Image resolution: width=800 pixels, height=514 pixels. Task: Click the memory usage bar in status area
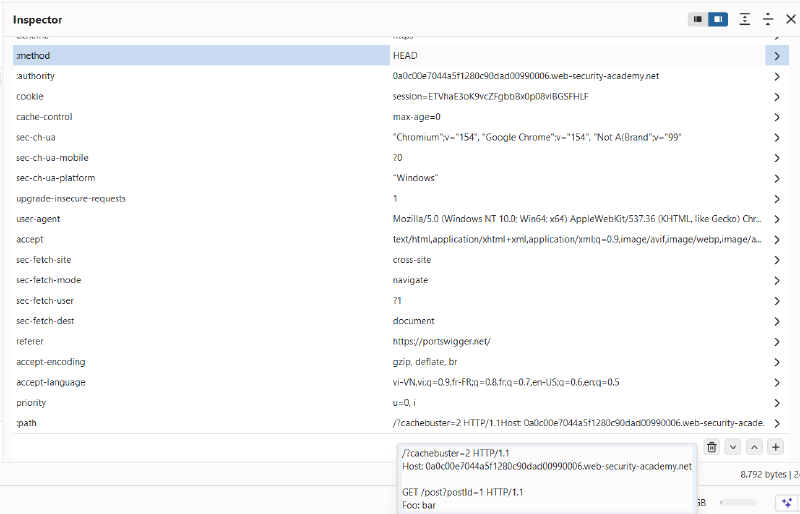[738, 502]
